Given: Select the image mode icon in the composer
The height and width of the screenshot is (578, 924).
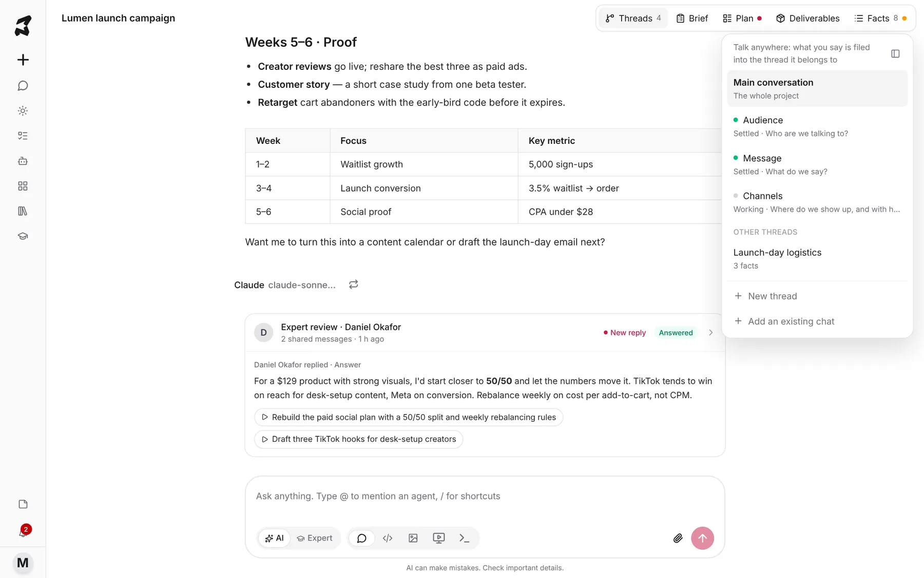Looking at the screenshot, I should tap(413, 538).
